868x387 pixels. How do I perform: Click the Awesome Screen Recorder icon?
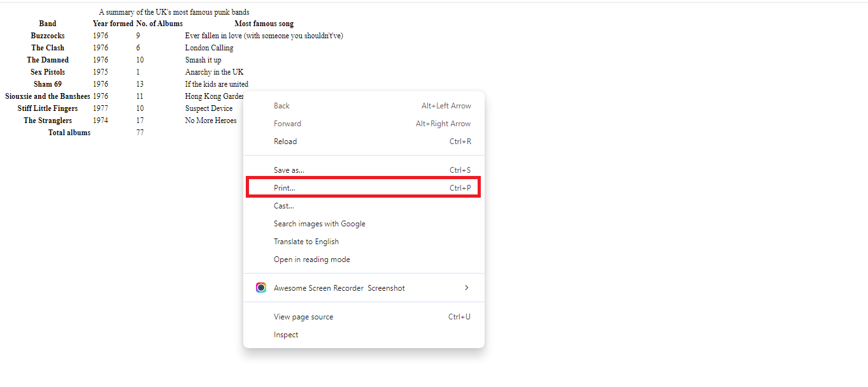(260, 288)
